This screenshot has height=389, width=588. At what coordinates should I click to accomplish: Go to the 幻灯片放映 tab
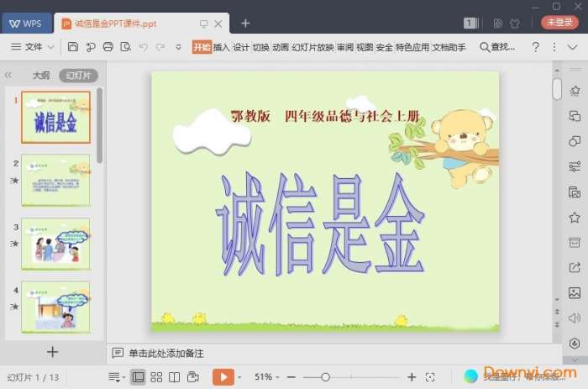tap(312, 47)
